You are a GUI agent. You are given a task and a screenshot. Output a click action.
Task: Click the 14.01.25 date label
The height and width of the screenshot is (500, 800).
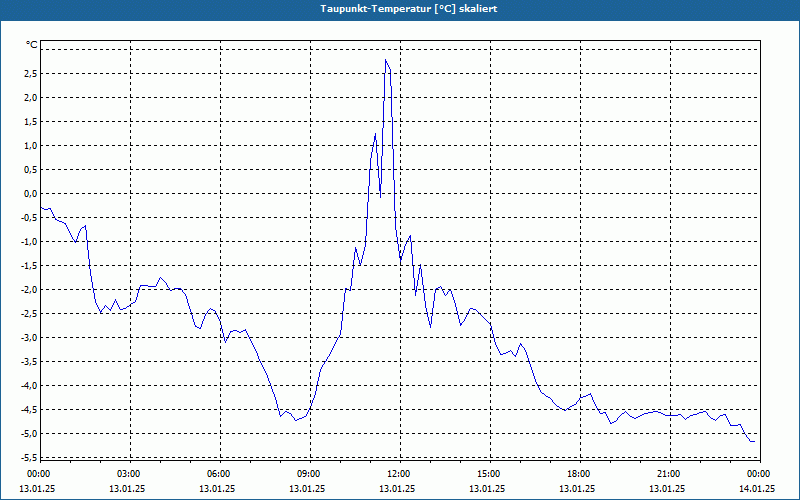(x=757, y=488)
